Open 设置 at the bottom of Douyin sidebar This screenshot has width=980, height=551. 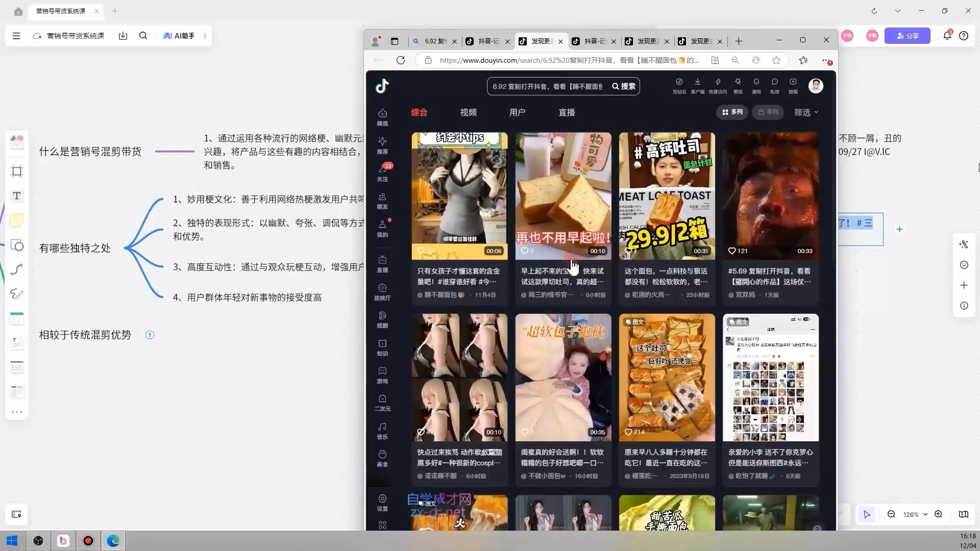tap(382, 504)
